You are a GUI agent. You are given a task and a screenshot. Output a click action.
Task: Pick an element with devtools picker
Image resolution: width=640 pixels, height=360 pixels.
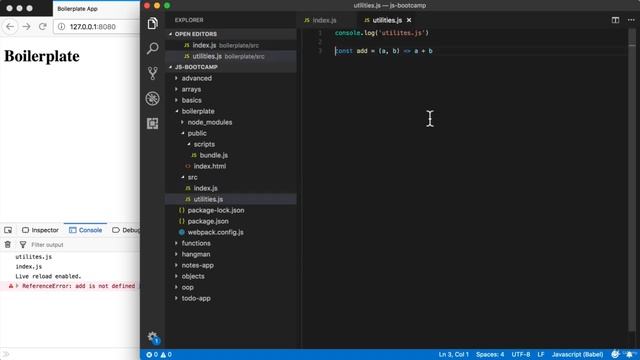[x=8, y=230]
